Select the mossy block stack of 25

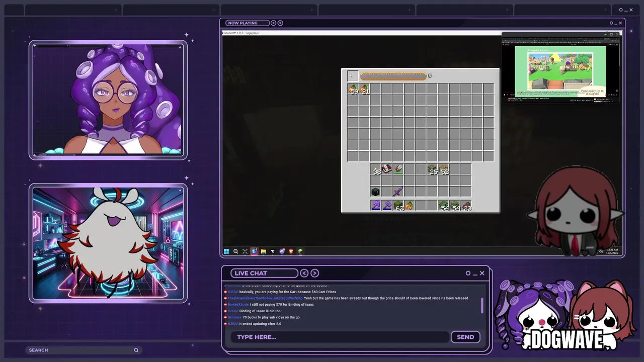[432, 170]
